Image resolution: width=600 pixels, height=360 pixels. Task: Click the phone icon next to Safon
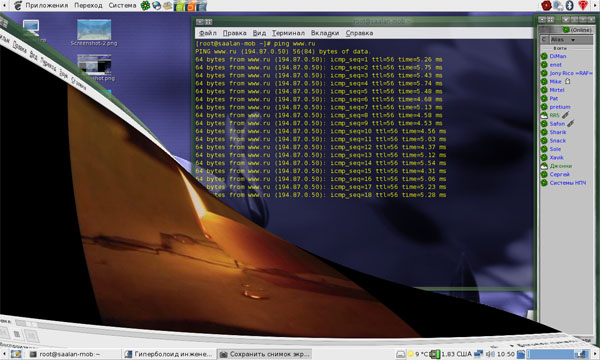click(571, 123)
